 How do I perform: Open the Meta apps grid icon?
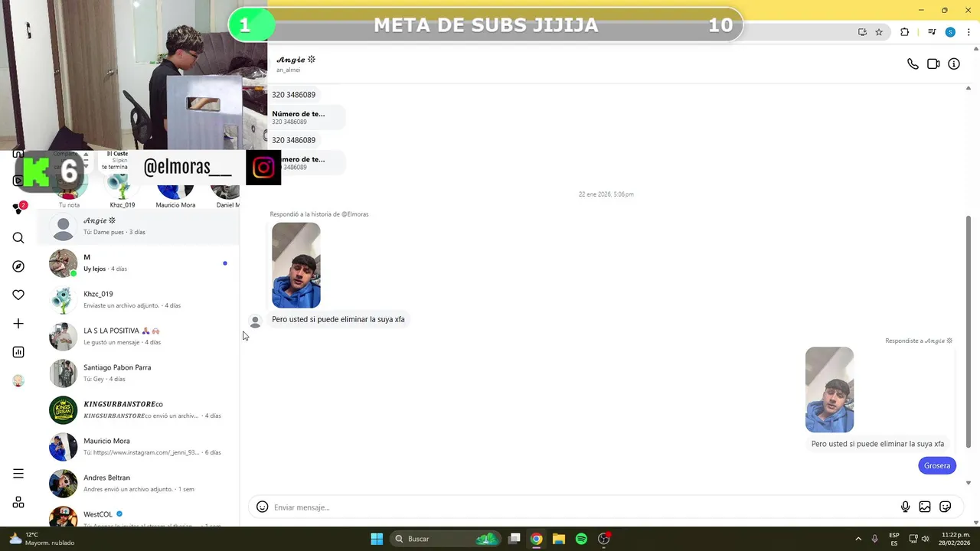pyautogui.click(x=18, y=502)
